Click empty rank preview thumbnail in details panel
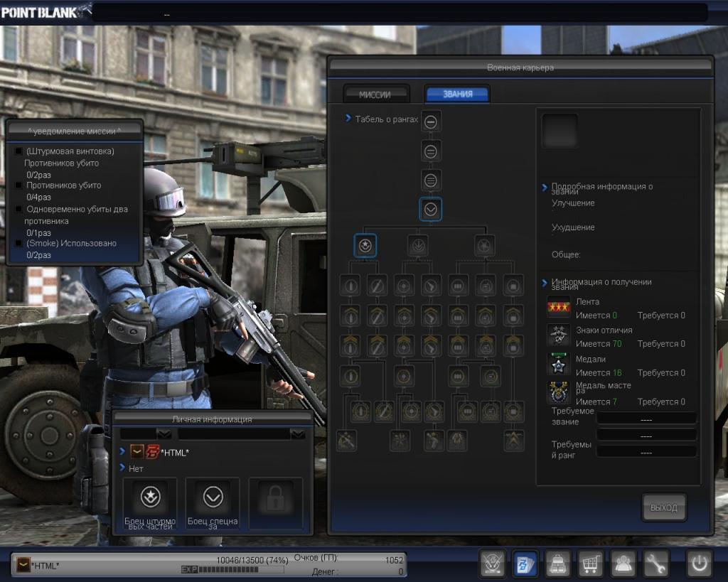728x582 pixels. tap(560, 131)
